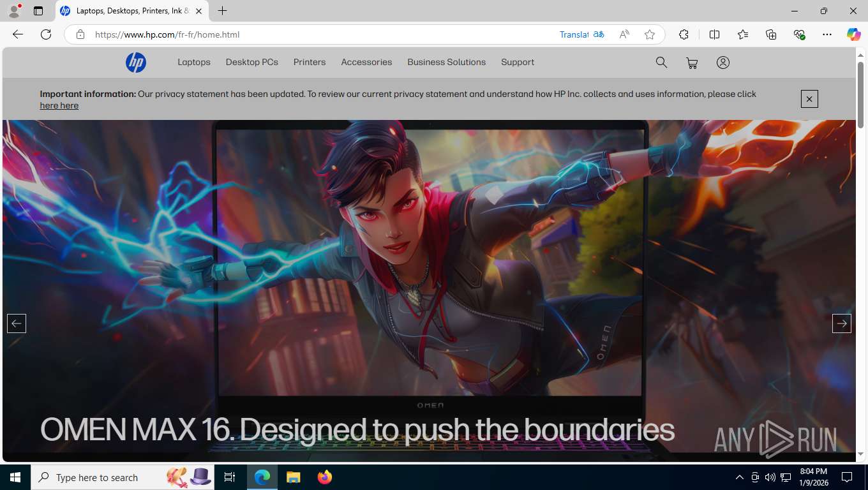Open Browser essentials heart icon
Screen dimensions: 868x490
[x=799, y=34]
